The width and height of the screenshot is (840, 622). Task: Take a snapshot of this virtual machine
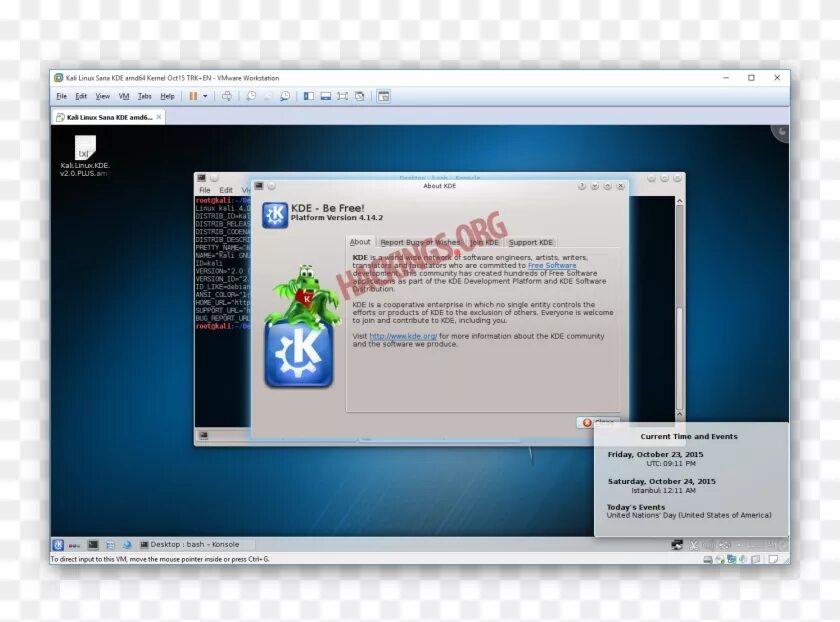251,96
